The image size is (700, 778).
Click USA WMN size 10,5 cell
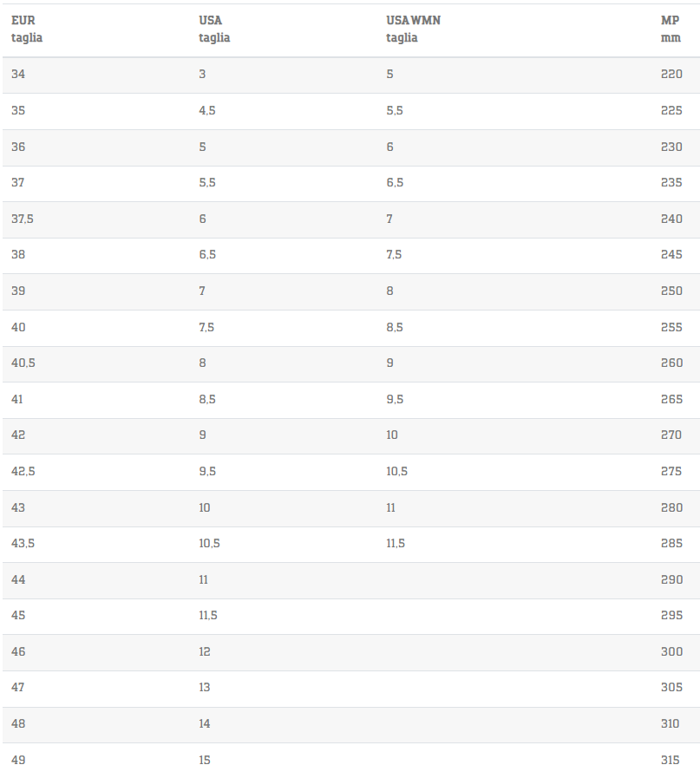click(x=396, y=471)
